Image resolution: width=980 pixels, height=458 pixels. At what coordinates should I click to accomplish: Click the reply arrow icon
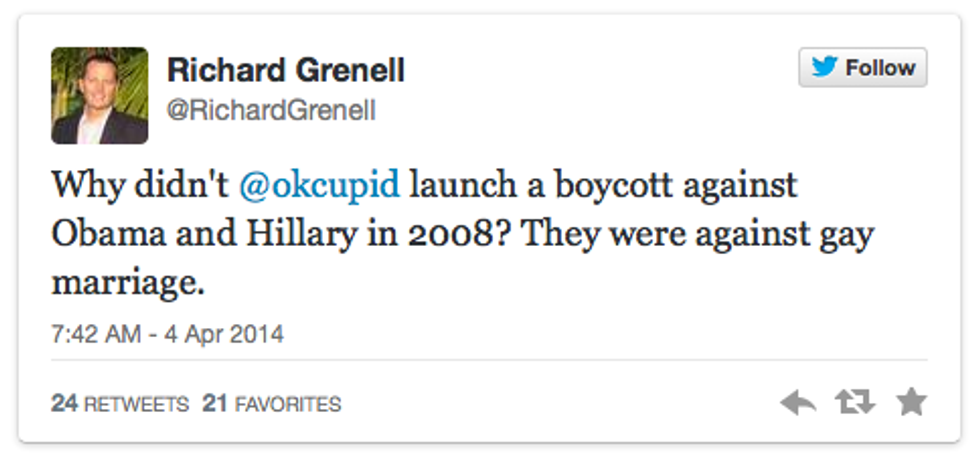[798, 403]
